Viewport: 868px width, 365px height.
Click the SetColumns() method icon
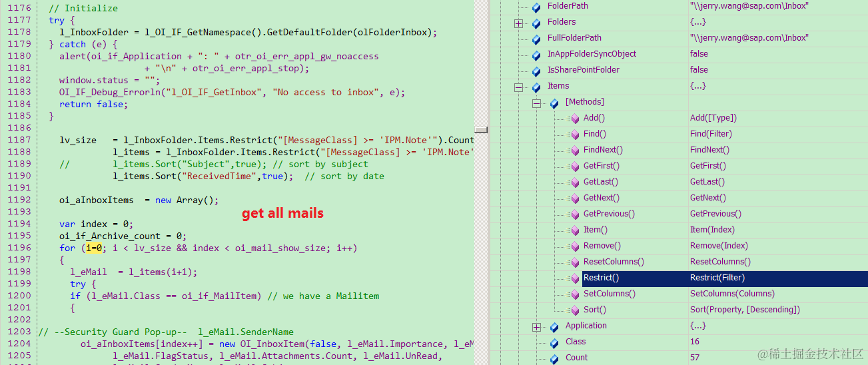pos(574,295)
